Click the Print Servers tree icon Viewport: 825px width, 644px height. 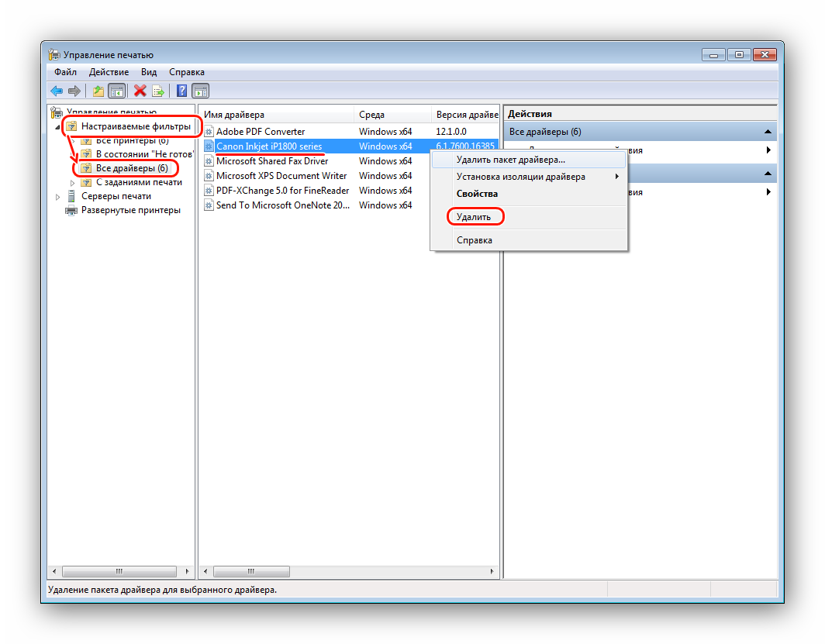click(x=71, y=196)
